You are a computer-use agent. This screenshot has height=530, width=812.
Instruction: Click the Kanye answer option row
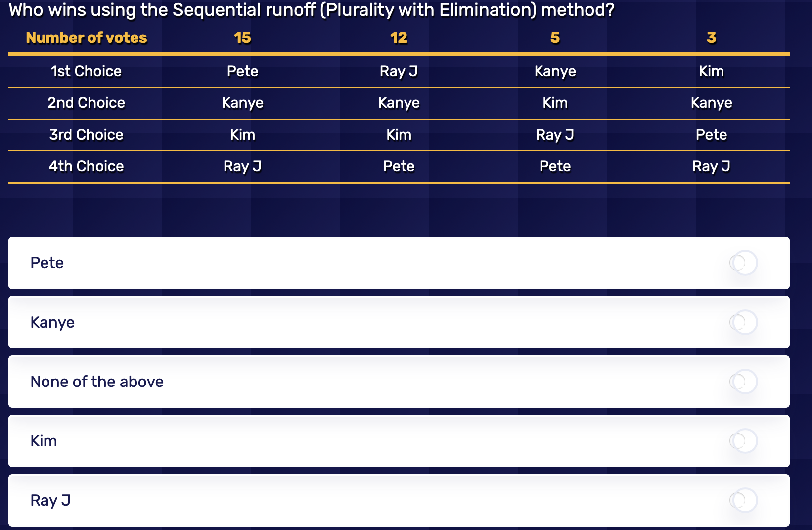[346, 322]
